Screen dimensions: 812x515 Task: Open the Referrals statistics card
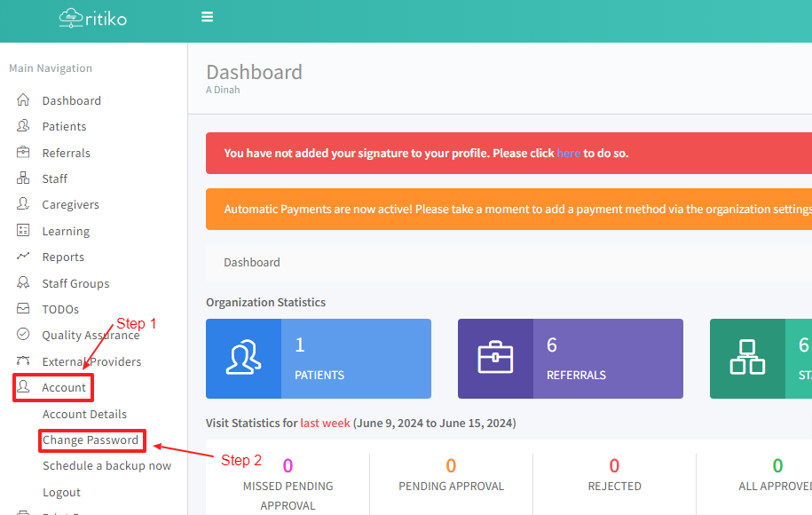[x=570, y=359]
